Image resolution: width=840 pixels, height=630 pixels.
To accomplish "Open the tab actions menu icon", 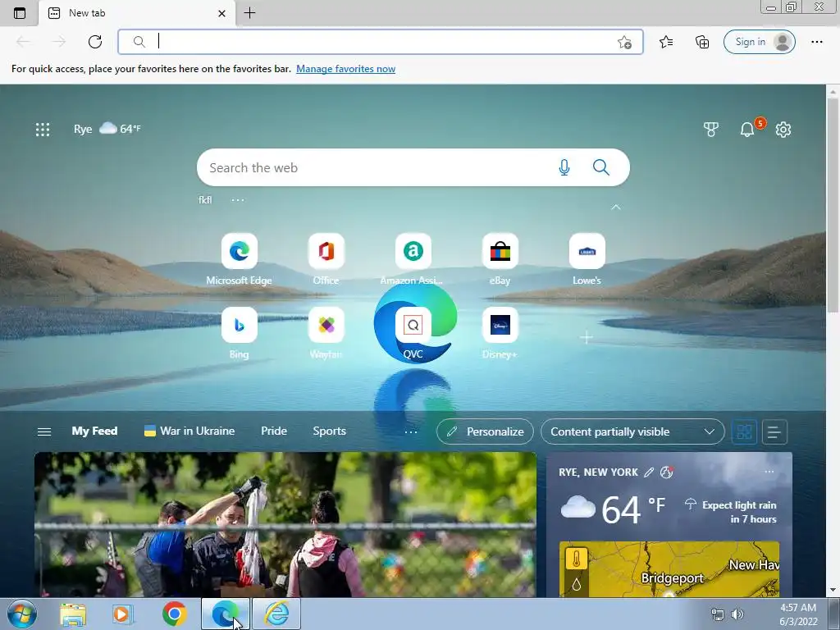I will point(20,13).
